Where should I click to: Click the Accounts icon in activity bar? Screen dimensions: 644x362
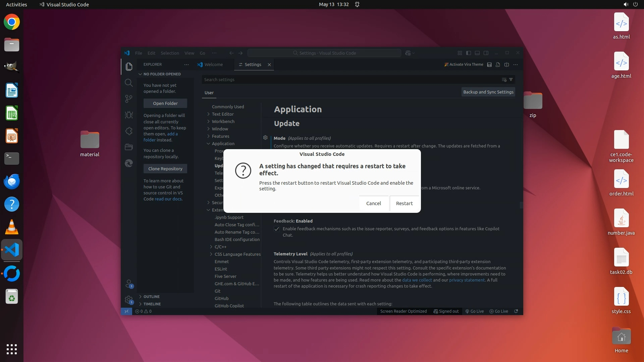[x=129, y=284]
